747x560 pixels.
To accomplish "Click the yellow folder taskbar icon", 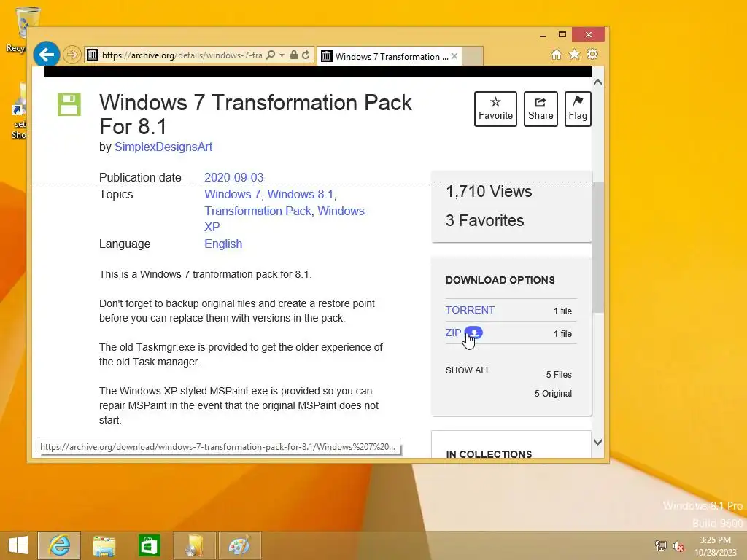I will click(194, 545).
